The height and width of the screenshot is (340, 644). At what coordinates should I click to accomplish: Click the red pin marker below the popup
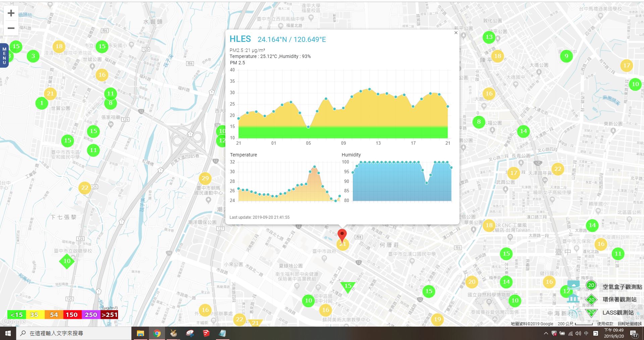pos(342,236)
